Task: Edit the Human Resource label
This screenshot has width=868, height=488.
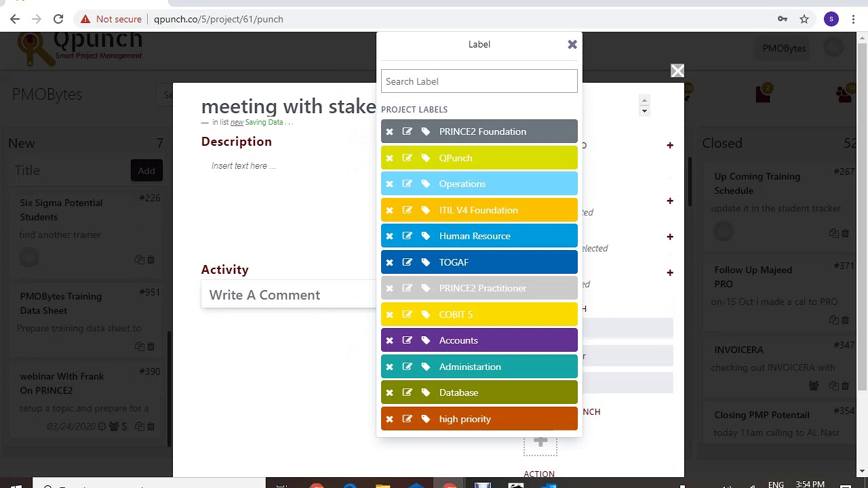Action: 407,237
